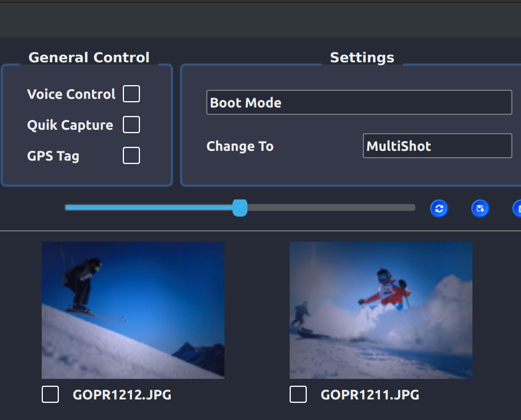Click the save/download media icon
The width and height of the screenshot is (521, 420).
(x=480, y=209)
